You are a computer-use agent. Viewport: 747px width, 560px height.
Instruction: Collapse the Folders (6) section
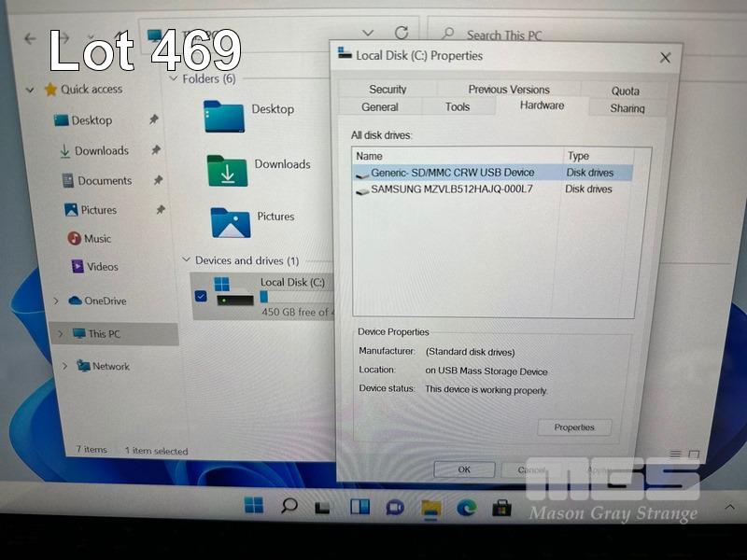point(173,79)
